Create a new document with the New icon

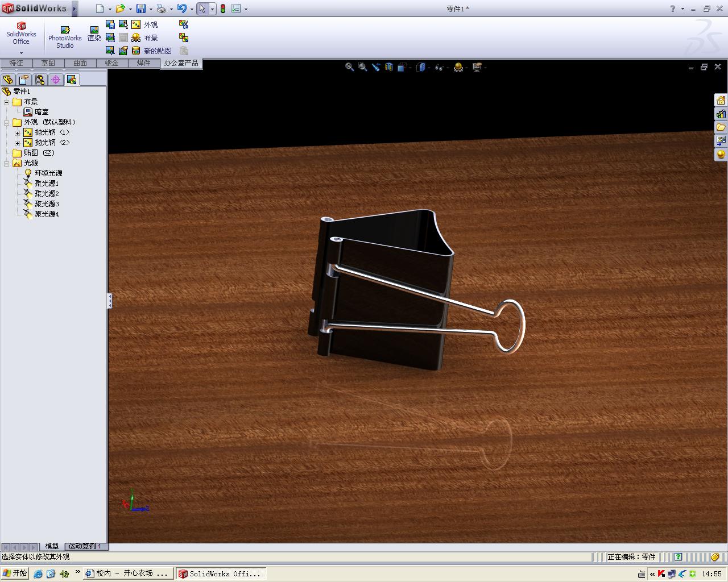(100, 9)
